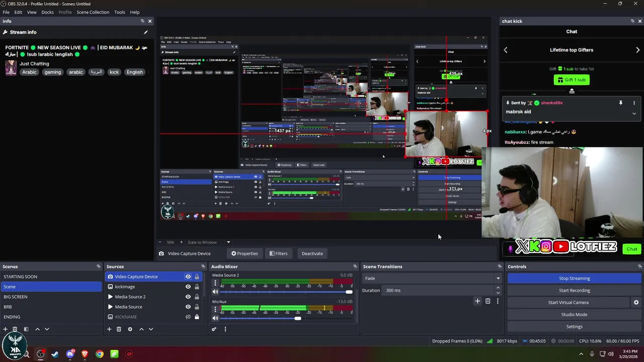Show the hidden KICKNAME source
The width and height of the screenshot is (644, 362).
188,317
